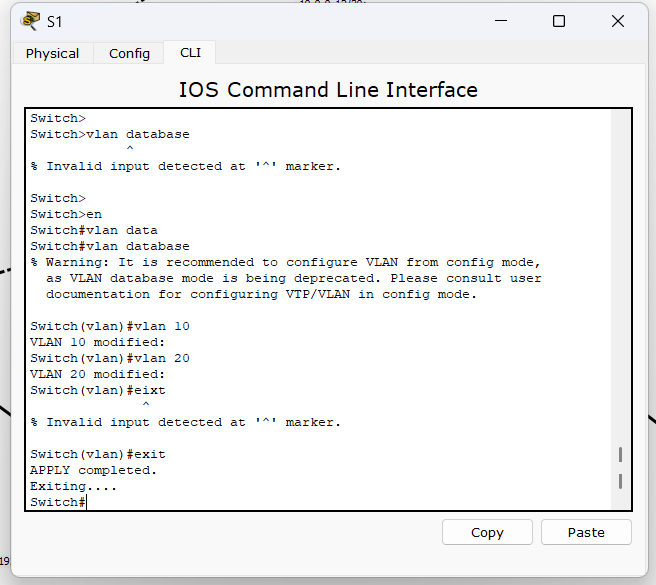Click the 'Switch(vlan)#exit' command line
This screenshot has width=656, height=585.
(x=97, y=454)
